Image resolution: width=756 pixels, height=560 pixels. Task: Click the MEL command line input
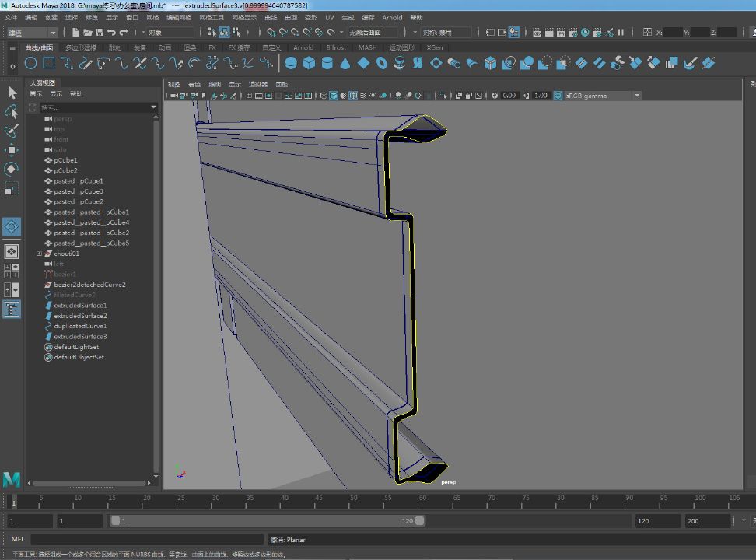[148, 539]
